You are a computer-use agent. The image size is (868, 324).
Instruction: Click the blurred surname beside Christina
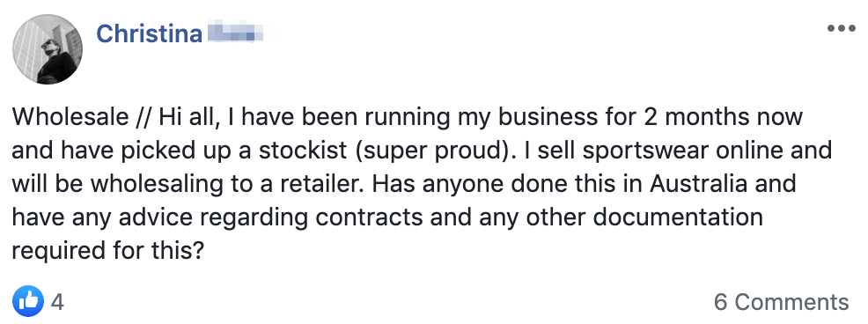tap(235, 33)
